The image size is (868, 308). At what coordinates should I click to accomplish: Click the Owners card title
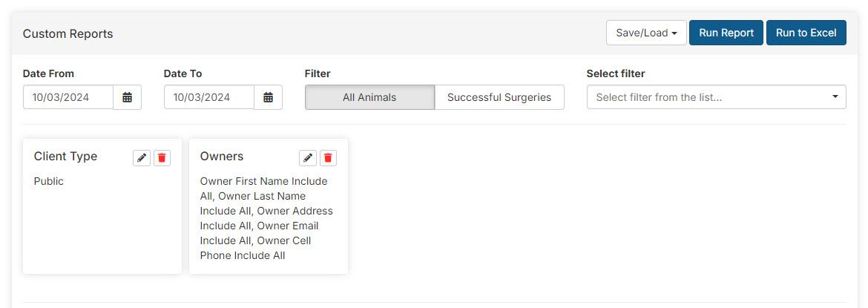click(x=222, y=157)
